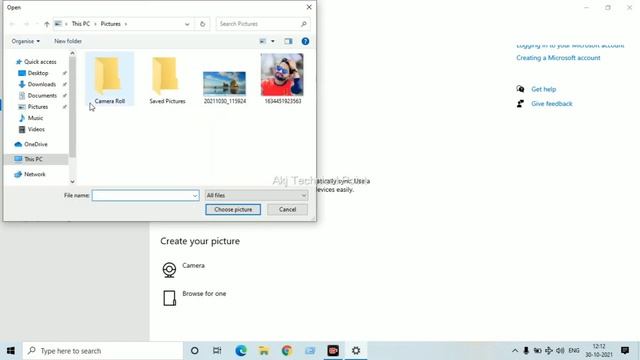Show hidden system tray icons
Screen dimensions: 640x360
point(515,351)
